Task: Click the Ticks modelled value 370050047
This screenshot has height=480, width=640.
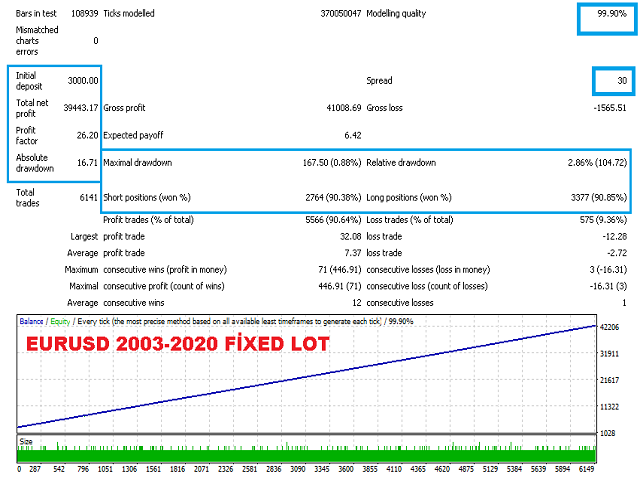Action: 341,13
